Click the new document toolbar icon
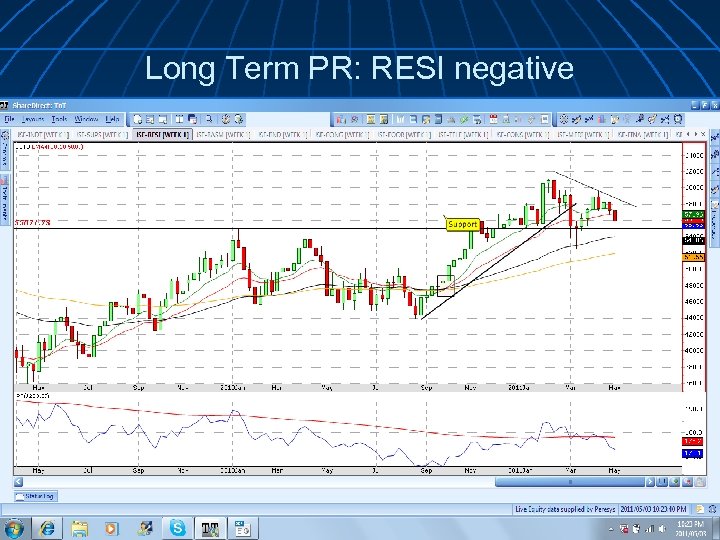The image size is (720, 540). 137,120
